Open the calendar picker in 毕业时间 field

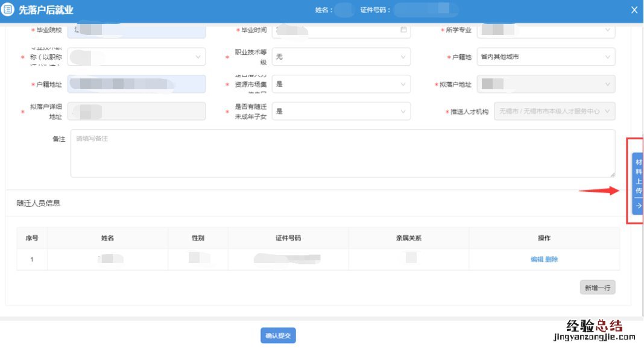tap(403, 30)
